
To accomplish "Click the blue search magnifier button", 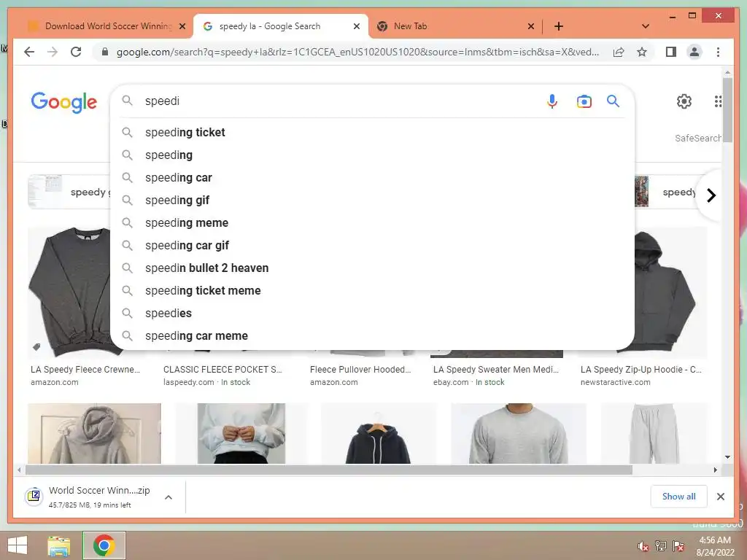I will coord(613,101).
